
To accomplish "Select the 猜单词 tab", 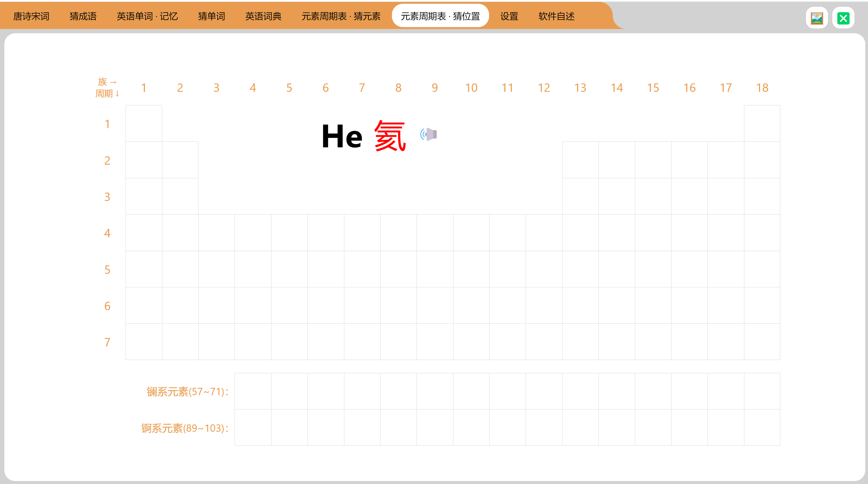I will click(x=211, y=16).
